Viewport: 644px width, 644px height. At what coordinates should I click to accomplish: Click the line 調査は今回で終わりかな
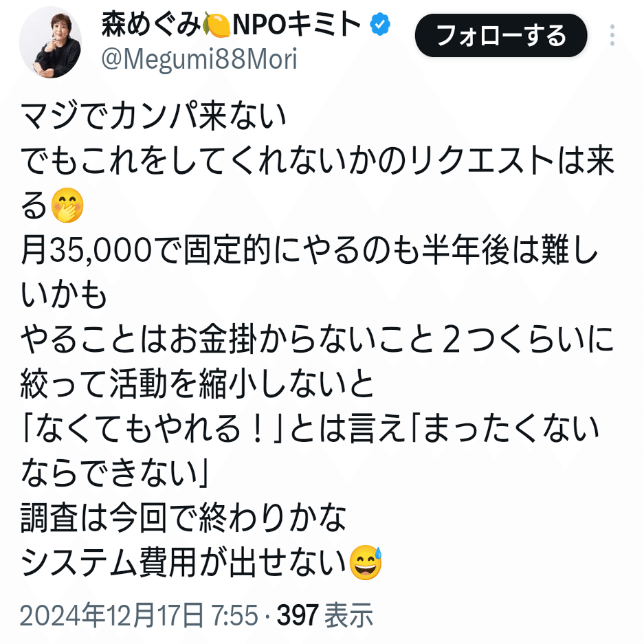pos(184,518)
